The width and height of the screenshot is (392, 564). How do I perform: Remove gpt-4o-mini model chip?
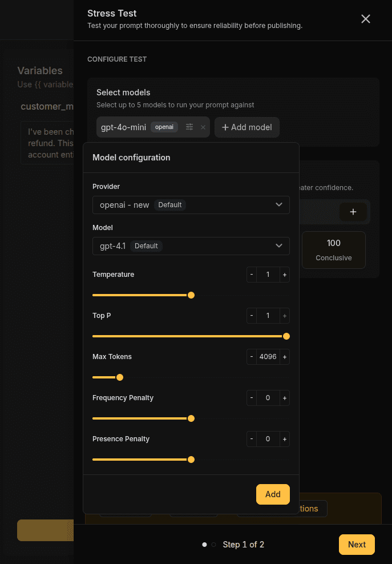coord(203,127)
